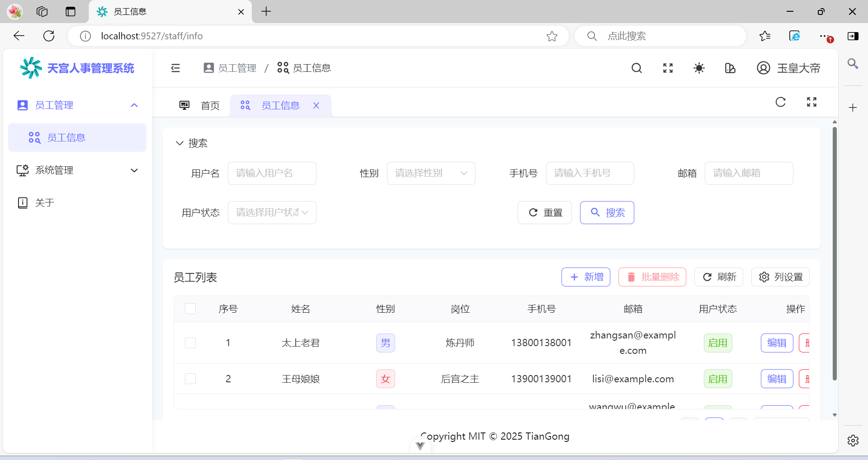
Task: Switch to the 首页 tab
Action: pos(210,105)
